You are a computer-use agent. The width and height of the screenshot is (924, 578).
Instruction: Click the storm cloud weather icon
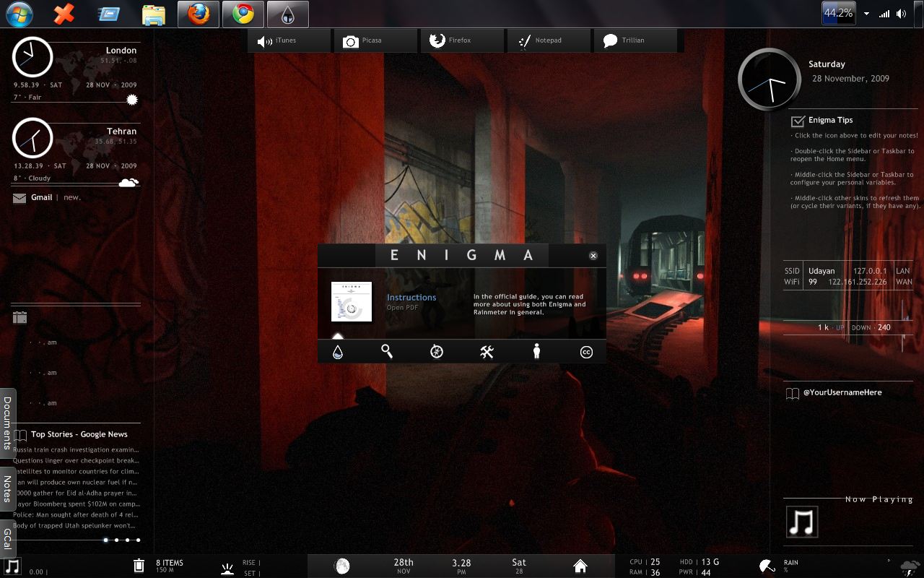click(x=909, y=567)
